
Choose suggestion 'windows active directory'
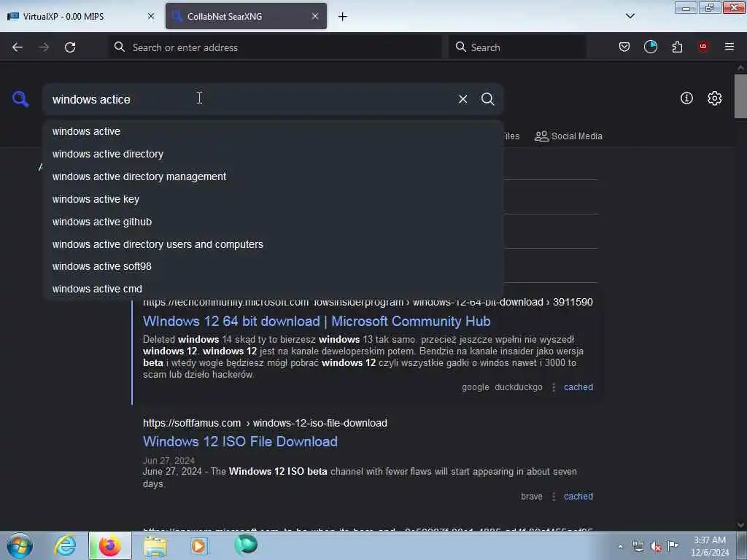tap(273, 154)
